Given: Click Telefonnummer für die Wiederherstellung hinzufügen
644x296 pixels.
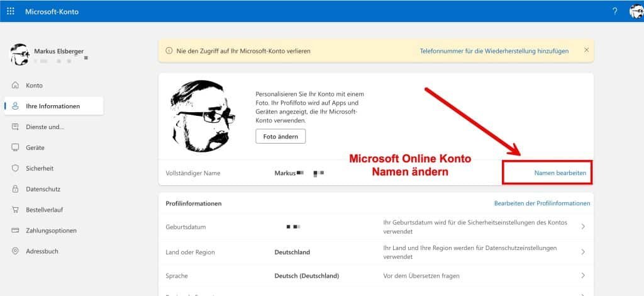Looking at the screenshot, I should [x=494, y=51].
